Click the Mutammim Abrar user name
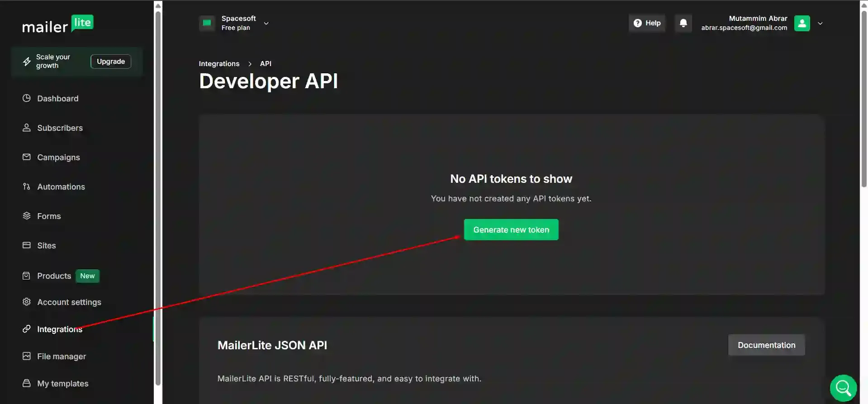This screenshot has width=868, height=404. click(758, 19)
